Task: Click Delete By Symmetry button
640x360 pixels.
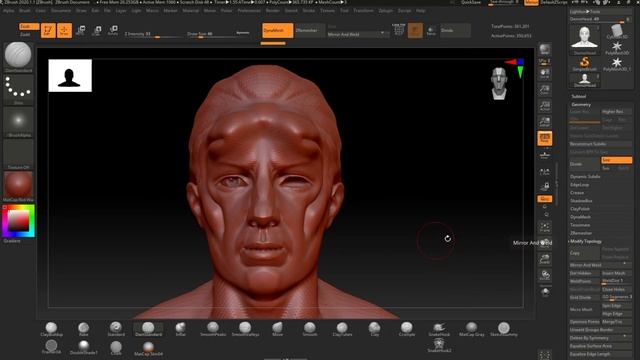Action: click(x=600, y=338)
